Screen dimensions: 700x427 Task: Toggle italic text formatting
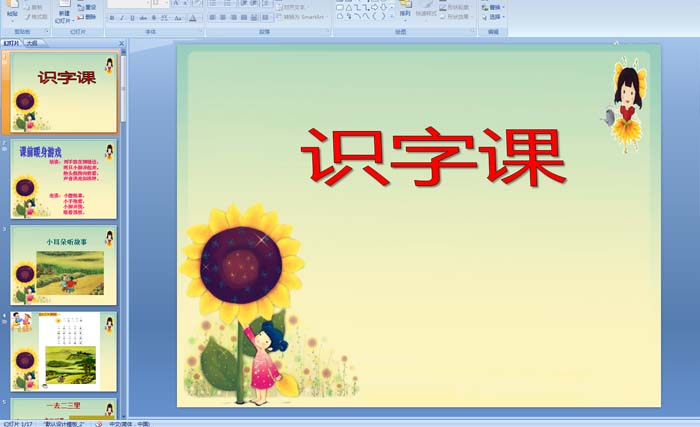click(122, 18)
